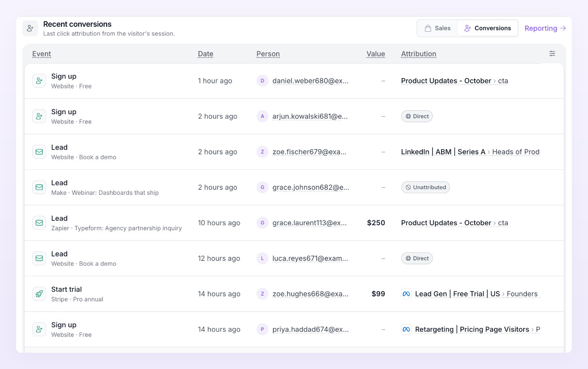
Task: Click the sign up icon for priya.haddad674
Action: (39, 329)
